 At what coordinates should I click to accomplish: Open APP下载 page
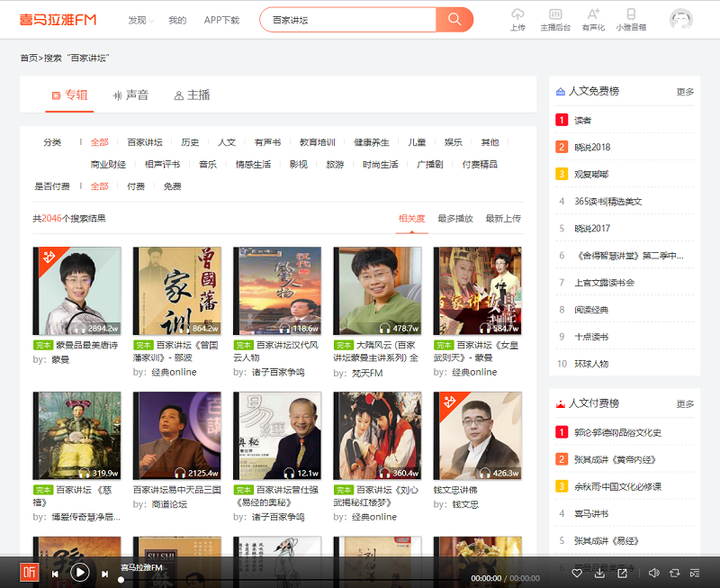click(x=221, y=20)
